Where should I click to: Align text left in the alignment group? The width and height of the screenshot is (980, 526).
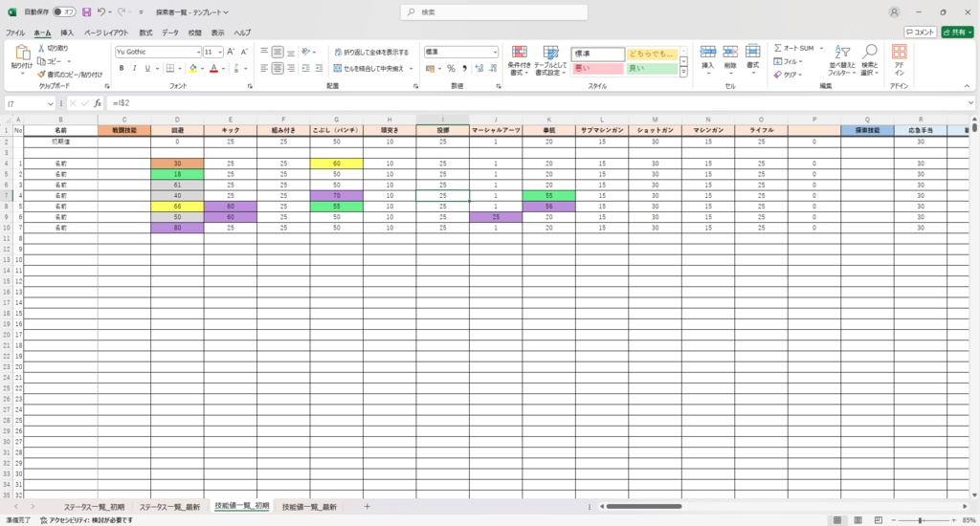tap(264, 68)
